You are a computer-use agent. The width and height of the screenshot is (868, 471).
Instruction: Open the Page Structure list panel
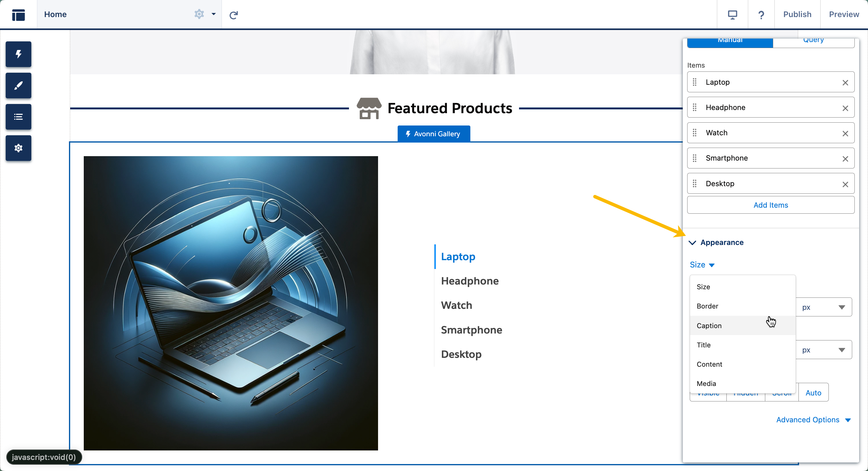tap(18, 117)
